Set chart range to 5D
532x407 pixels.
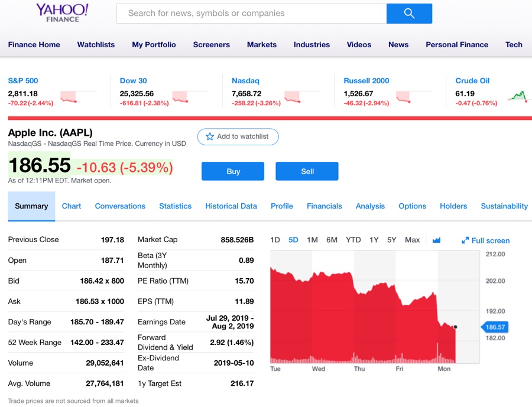coord(293,240)
